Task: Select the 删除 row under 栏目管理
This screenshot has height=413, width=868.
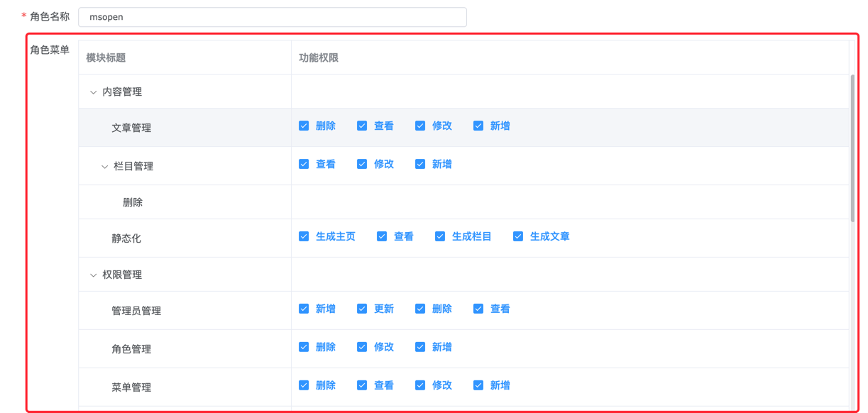Action: [x=133, y=202]
